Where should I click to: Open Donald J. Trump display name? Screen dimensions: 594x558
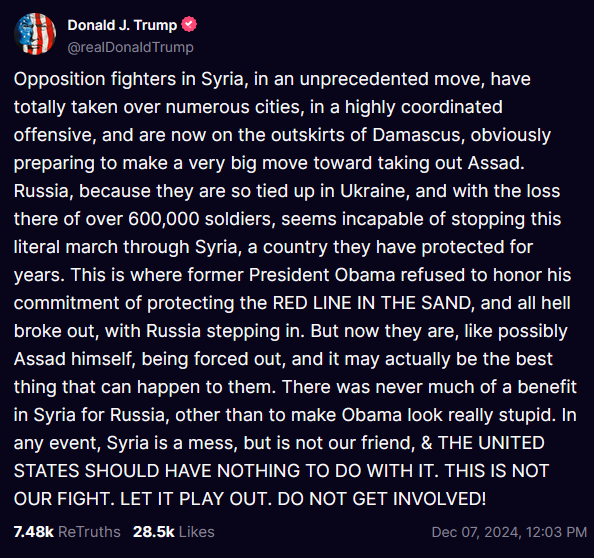[x=122, y=25]
